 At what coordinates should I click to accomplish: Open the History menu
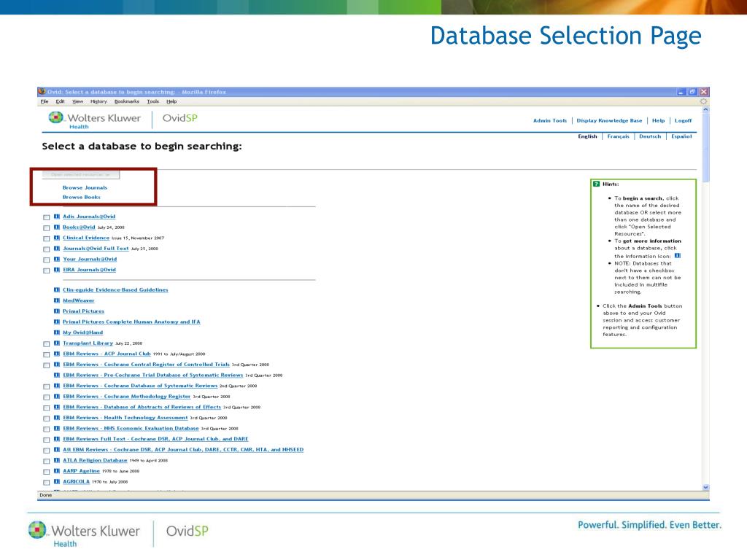pos(98,101)
